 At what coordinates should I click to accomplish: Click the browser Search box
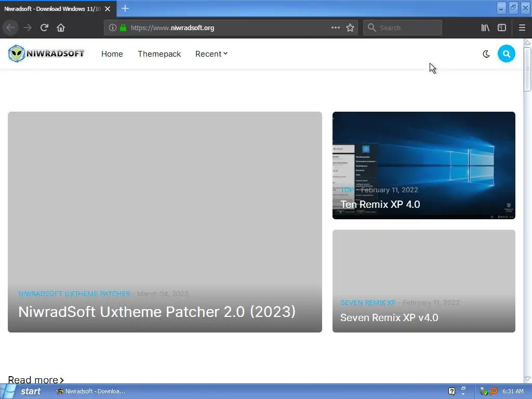click(x=403, y=28)
